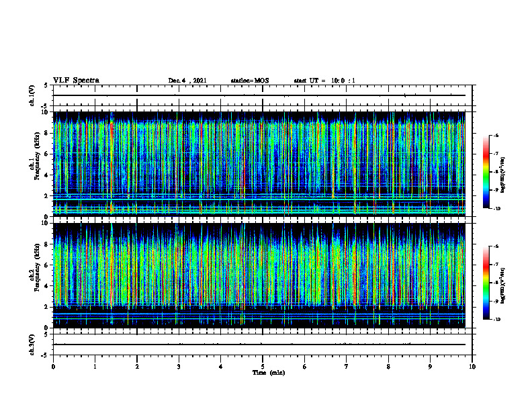Click the "-6" tick on ch.2 colorbar

pyautogui.click(x=496, y=246)
